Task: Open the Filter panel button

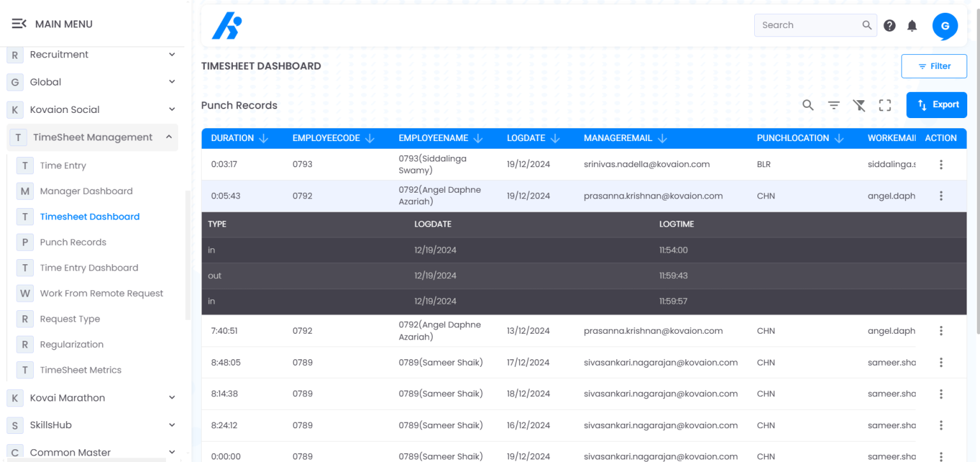Action: click(933, 66)
